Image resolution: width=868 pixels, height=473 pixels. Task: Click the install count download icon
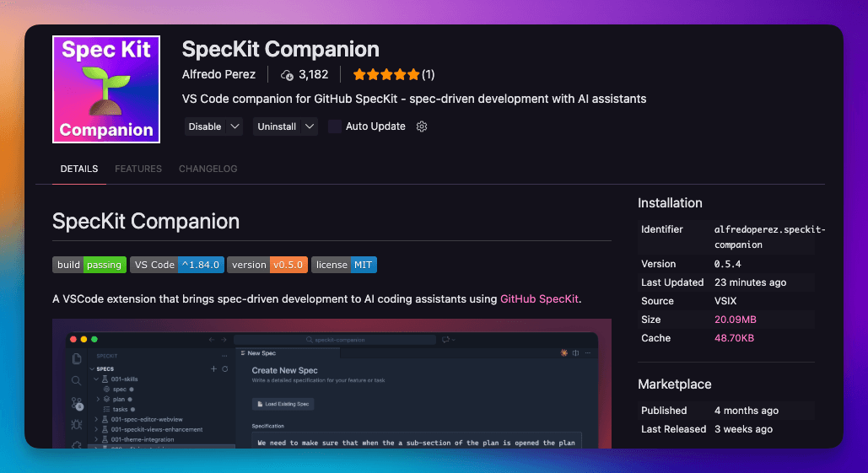[x=287, y=75]
